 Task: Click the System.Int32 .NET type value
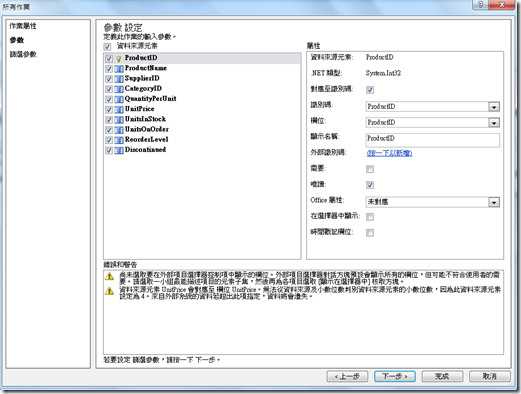tap(383, 73)
